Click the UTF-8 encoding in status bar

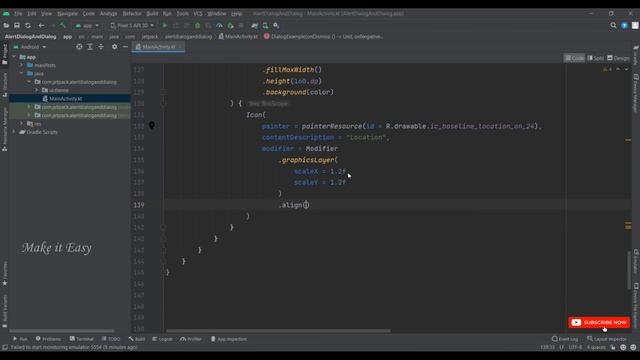pos(575,347)
